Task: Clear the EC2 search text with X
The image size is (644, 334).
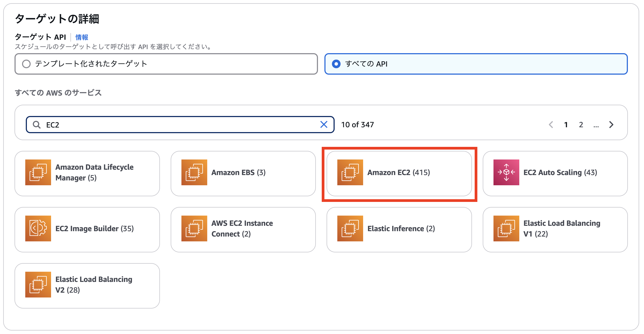Action: [324, 125]
